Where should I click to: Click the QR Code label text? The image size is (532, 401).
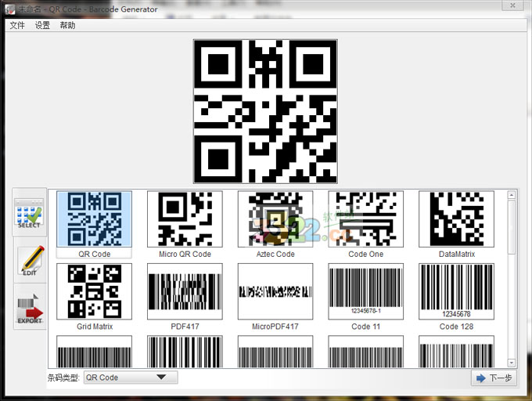(x=95, y=254)
